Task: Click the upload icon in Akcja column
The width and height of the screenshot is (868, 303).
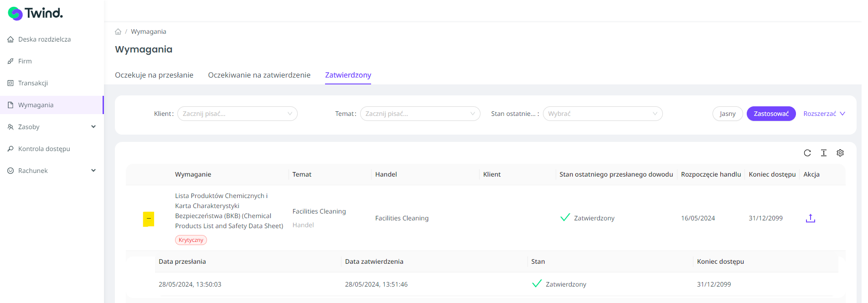Action: coord(811,218)
